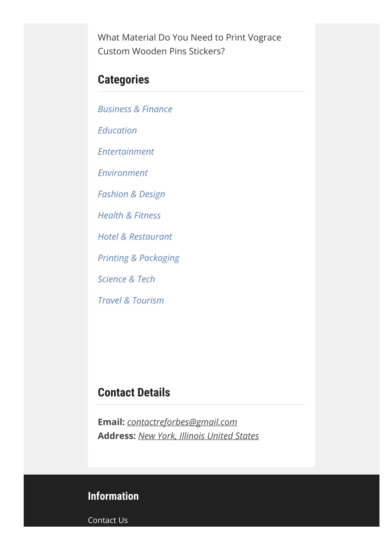The image size is (392, 555).
Task: Select the Entertainment category link
Action: tap(126, 152)
